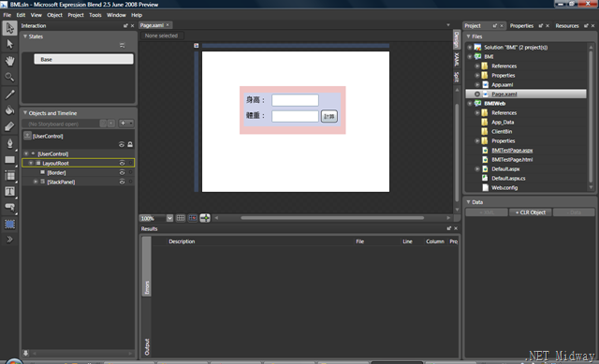Lock the [StackPanel] element
The width and height of the screenshot is (599, 364).
130,182
